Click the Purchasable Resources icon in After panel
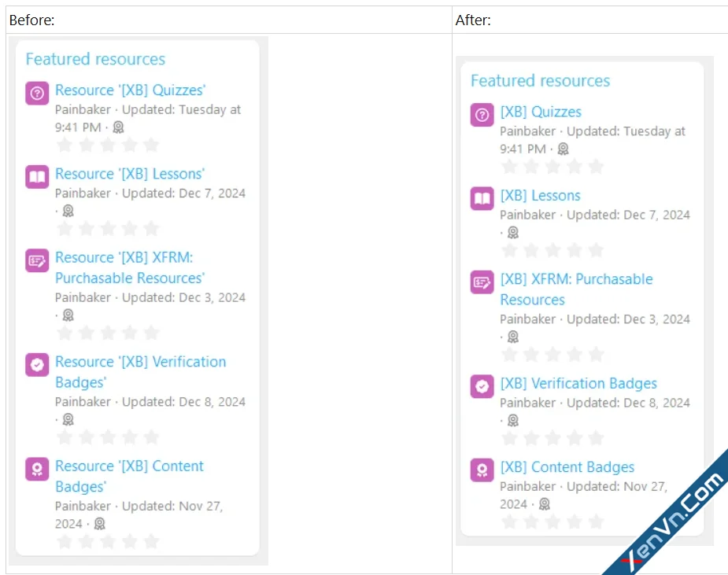Viewport: 728px width, 575px height. tap(482, 282)
